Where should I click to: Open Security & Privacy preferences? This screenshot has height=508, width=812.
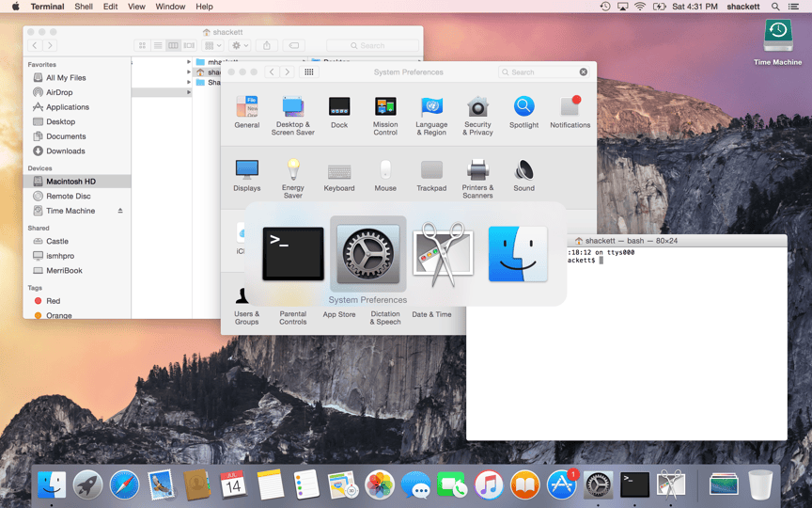point(477,116)
